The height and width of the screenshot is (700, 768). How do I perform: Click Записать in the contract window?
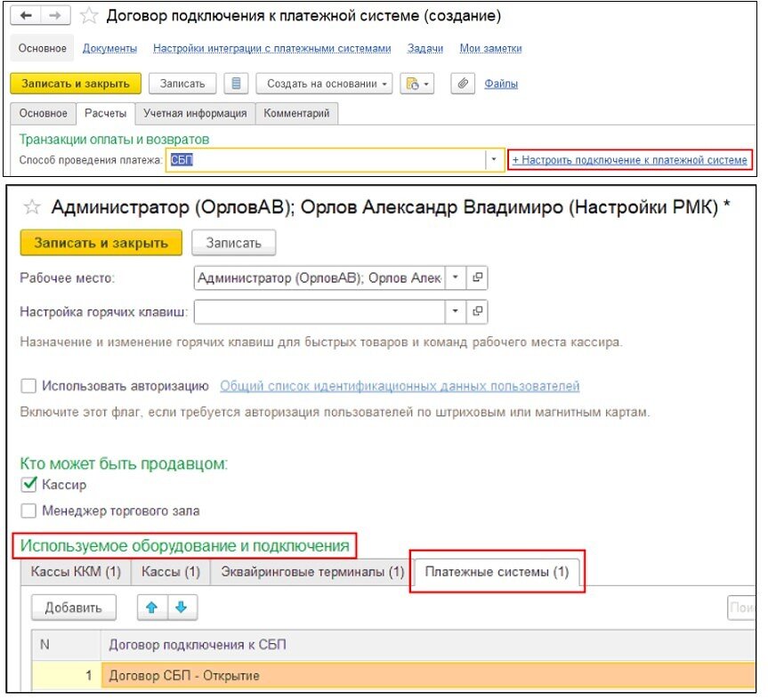[x=182, y=84]
